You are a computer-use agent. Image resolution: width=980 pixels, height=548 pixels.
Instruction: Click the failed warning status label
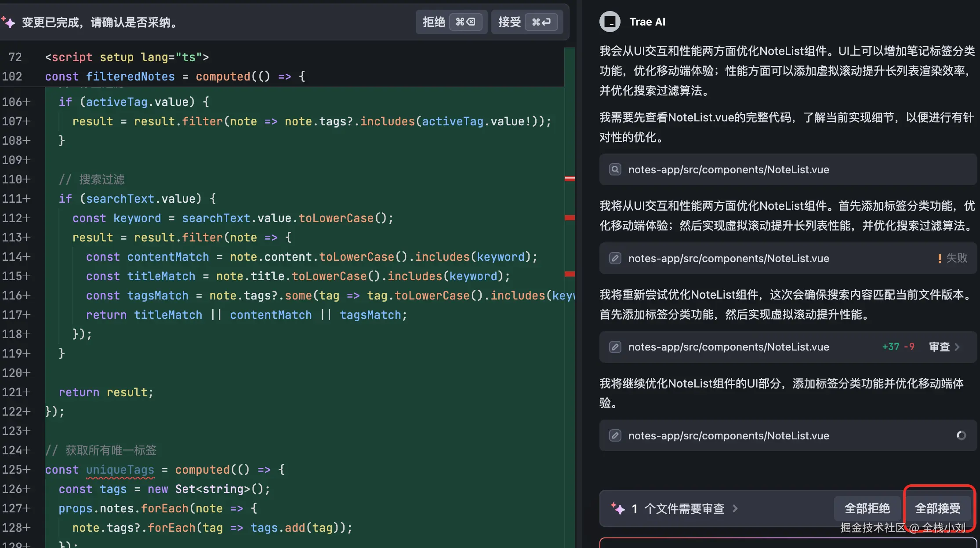952,258
